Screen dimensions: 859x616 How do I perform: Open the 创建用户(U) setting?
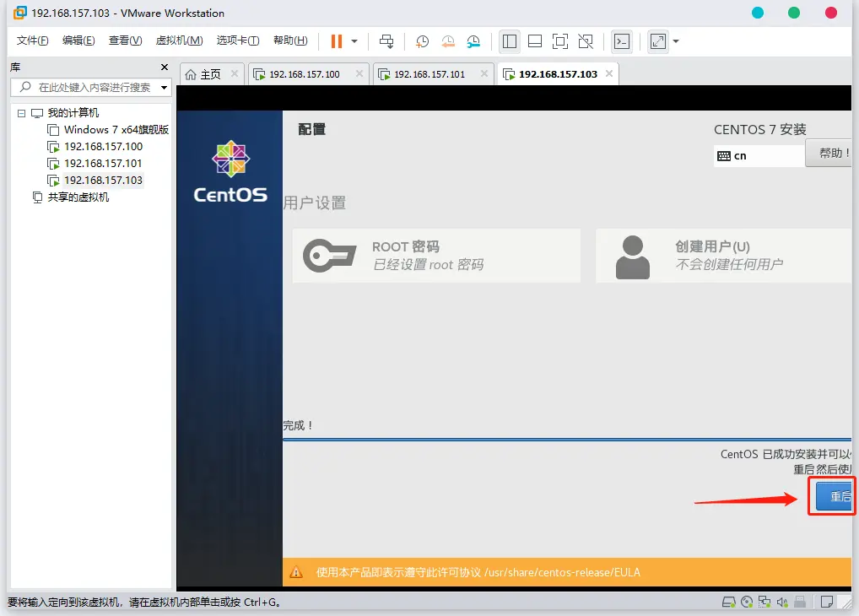point(724,256)
